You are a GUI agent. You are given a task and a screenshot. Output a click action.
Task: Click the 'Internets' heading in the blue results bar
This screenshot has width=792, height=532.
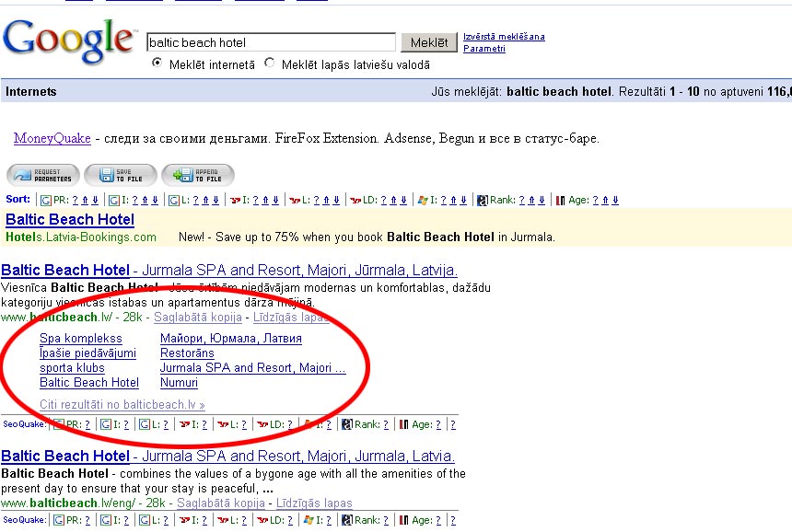(x=30, y=92)
